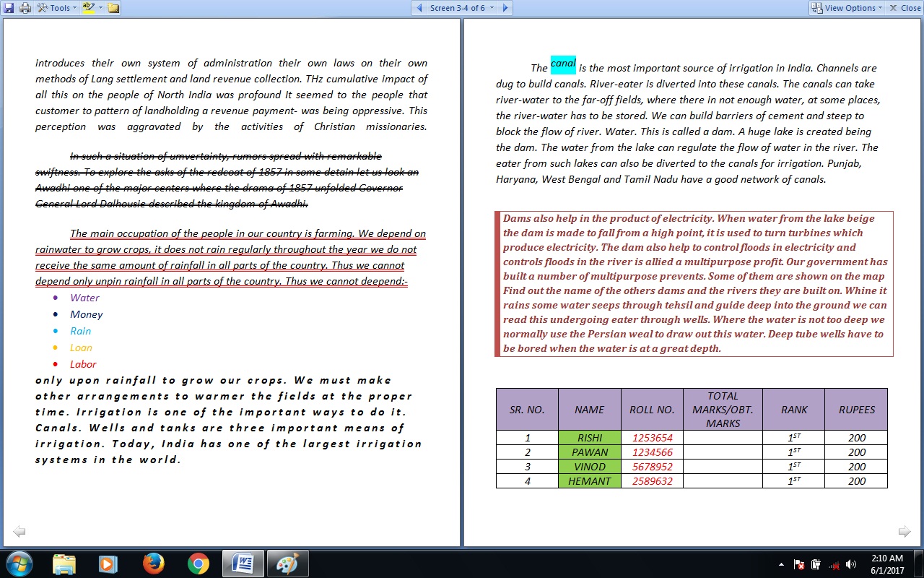Open the Print dialog via the printer icon
The image size is (924, 578).
pyautogui.click(x=24, y=7)
